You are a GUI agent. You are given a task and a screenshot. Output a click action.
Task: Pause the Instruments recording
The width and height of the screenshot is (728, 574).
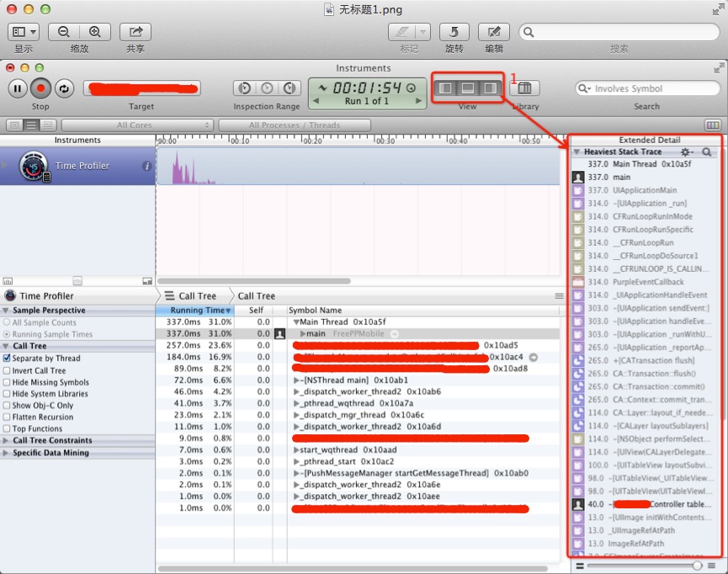[x=18, y=88]
